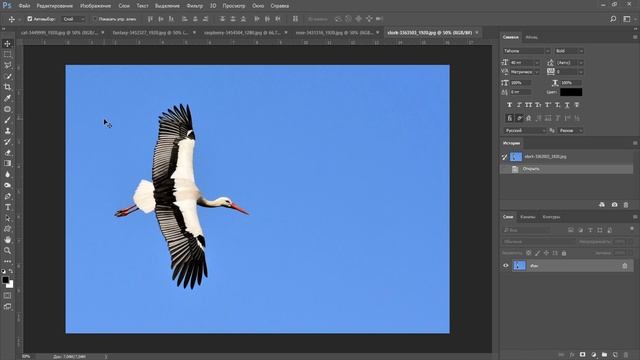This screenshot has width=640, height=360.
Task: Select the Spot Healing Brush tool
Action: coord(7,109)
